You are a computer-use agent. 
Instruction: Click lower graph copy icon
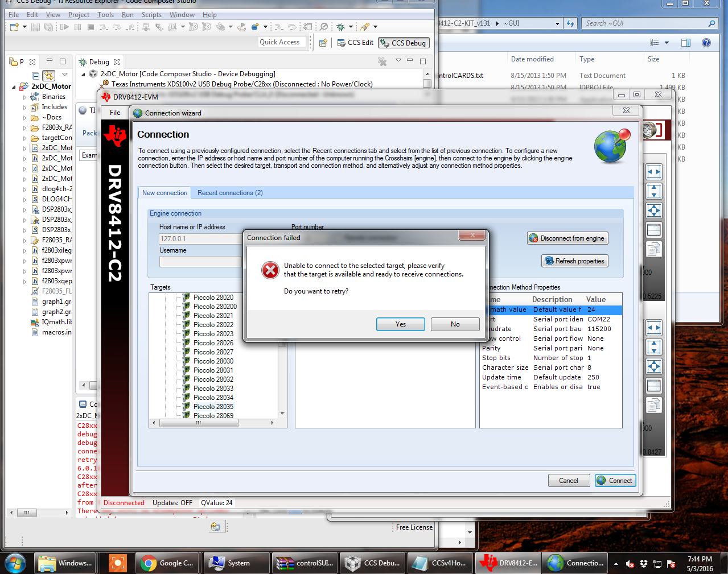point(654,405)
